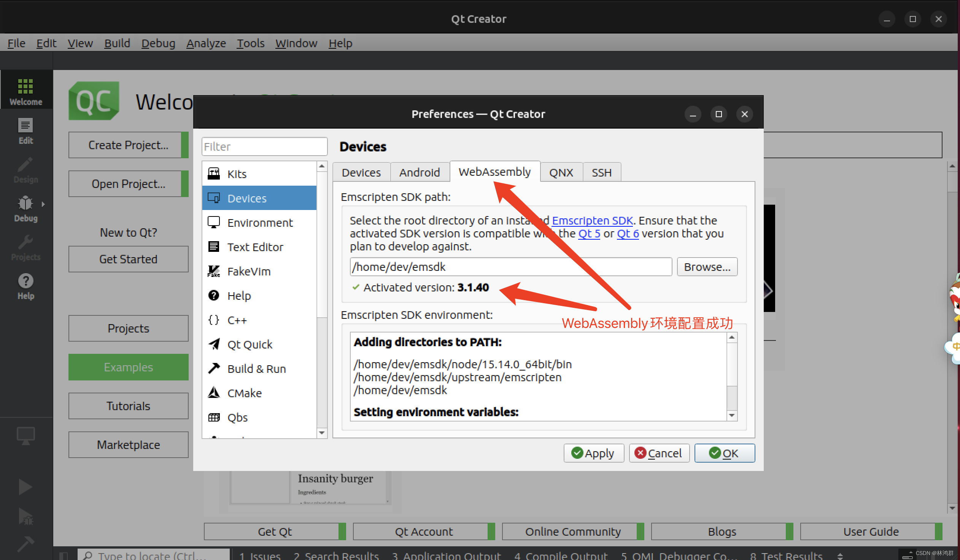Click the Browse... button for SDK path
Image resolution: width=960 pixels, height=560 pixels.
tap(707, 267)
